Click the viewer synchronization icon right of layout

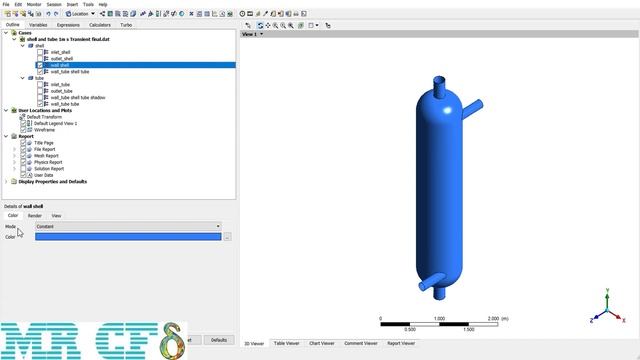328,25
